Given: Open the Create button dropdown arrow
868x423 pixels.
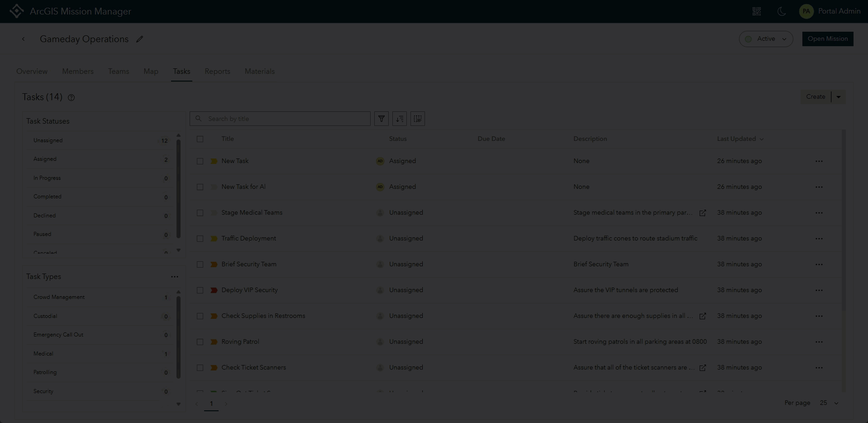Looking at the screenshot, I should 839,96.
